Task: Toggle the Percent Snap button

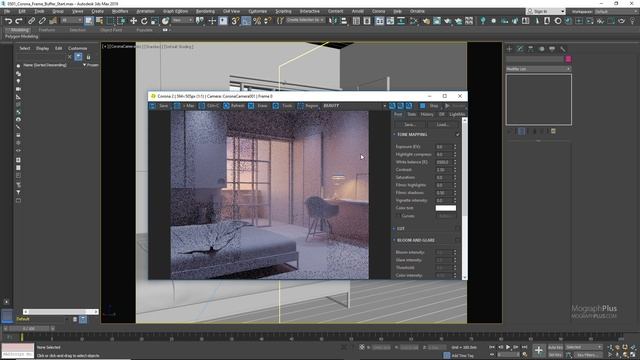Action: tap(257, 21)
